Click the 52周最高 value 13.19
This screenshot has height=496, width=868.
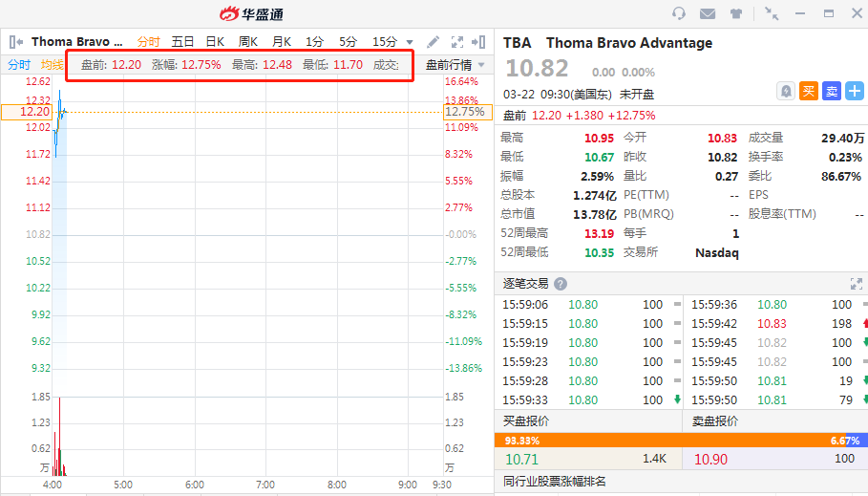(x=599, y=234)
